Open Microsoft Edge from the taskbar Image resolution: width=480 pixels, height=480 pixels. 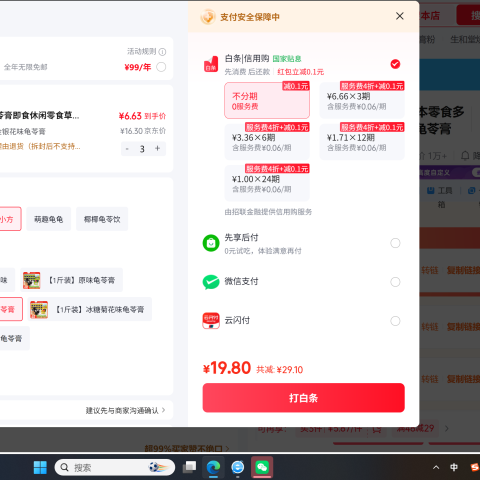tap(213, 467)
